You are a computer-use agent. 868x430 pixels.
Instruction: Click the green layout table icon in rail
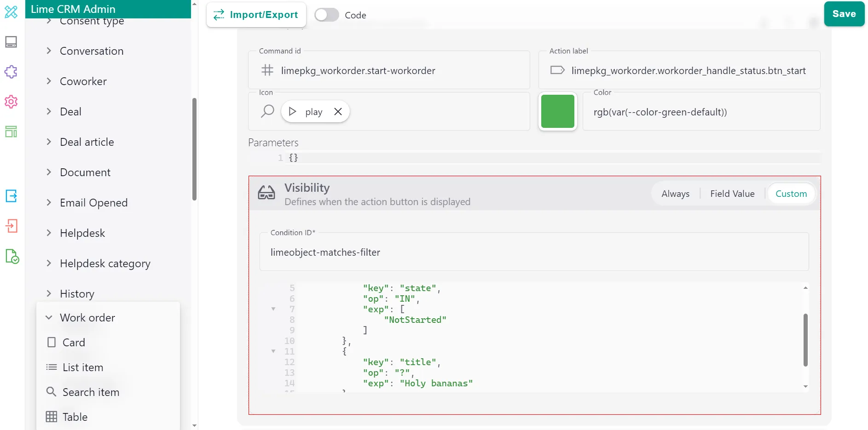(11, 132)
